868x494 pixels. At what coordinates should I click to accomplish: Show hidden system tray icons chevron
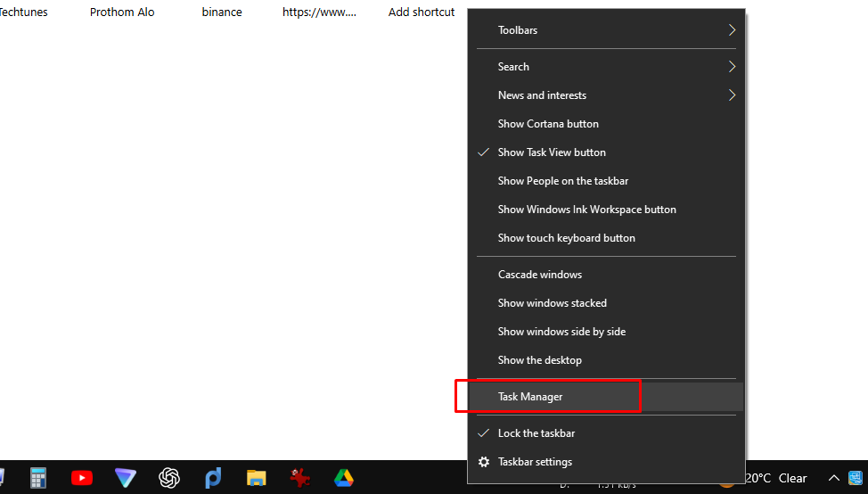[833, 478]
